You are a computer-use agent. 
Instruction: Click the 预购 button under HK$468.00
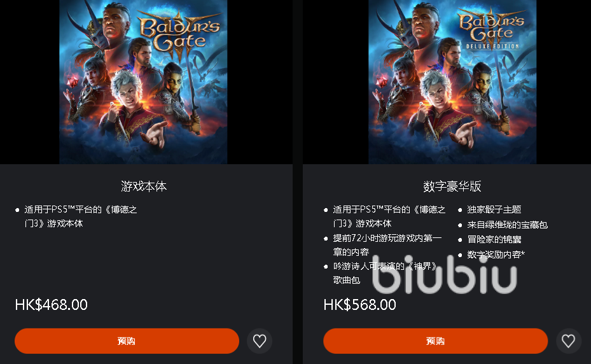coord(127,341)
